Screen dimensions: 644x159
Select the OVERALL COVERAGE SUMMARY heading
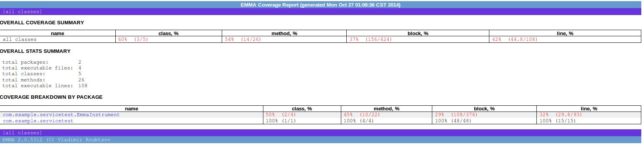tap(42, 23)
